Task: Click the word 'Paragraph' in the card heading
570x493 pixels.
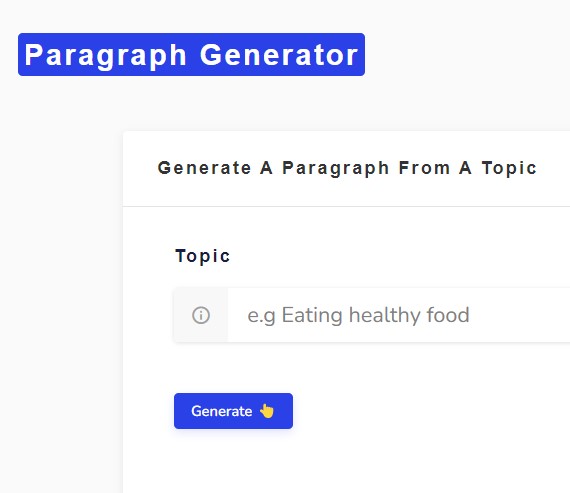Action: (336, 169)
